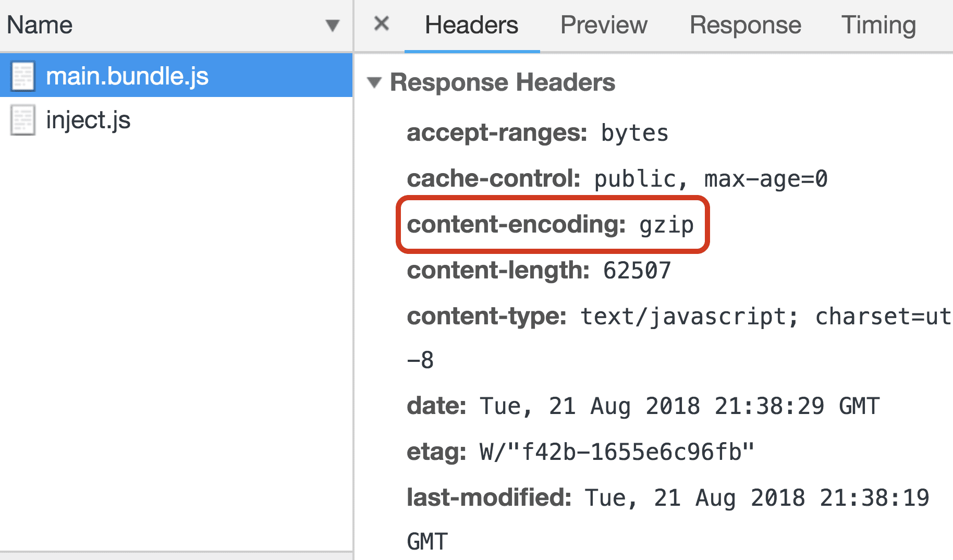This screenshot has height=560, width=953.
Task: Switch to the Headers tab
Action: (x=471, y=25)
